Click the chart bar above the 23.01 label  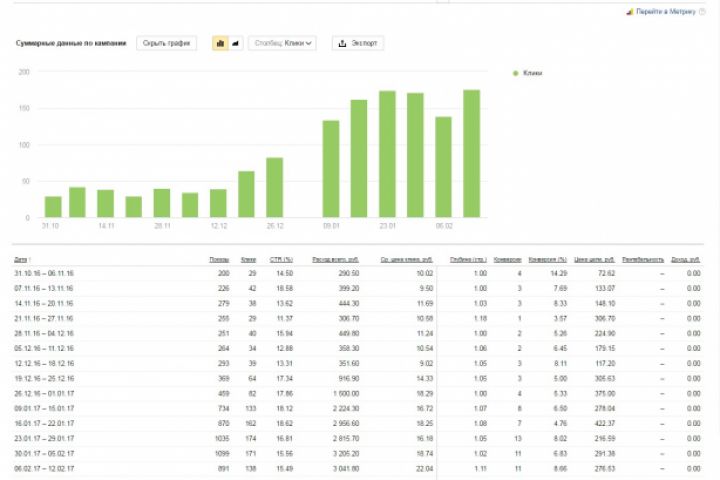[387, 154]
